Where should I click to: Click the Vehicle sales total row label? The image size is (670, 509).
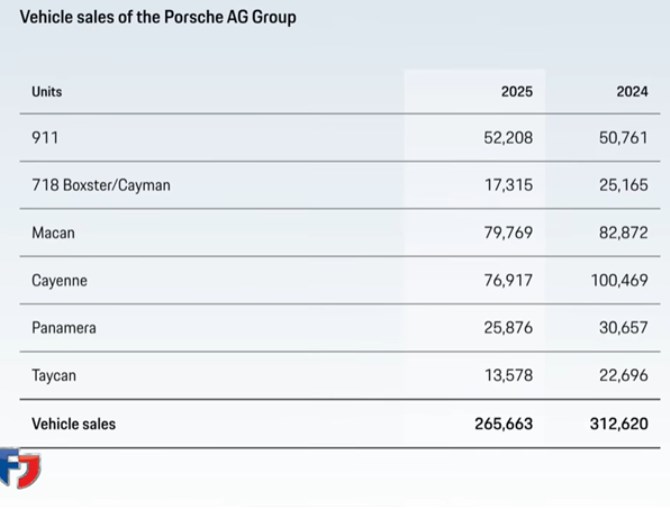(x=74, y=423)
